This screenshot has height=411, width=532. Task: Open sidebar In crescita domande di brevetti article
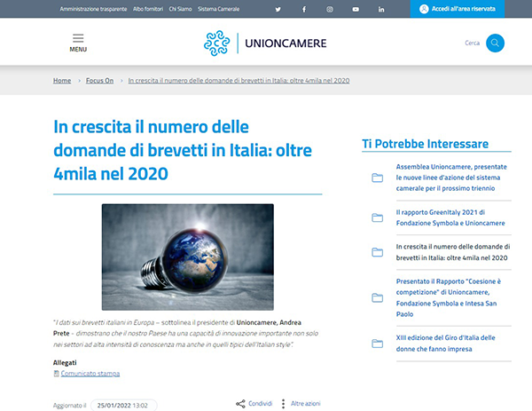tap(453, 252)
